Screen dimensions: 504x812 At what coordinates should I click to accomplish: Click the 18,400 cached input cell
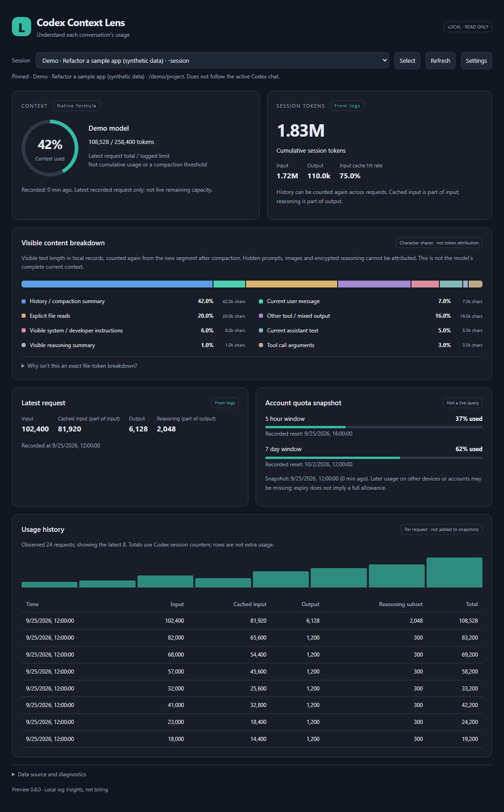[x=258, y=722]
